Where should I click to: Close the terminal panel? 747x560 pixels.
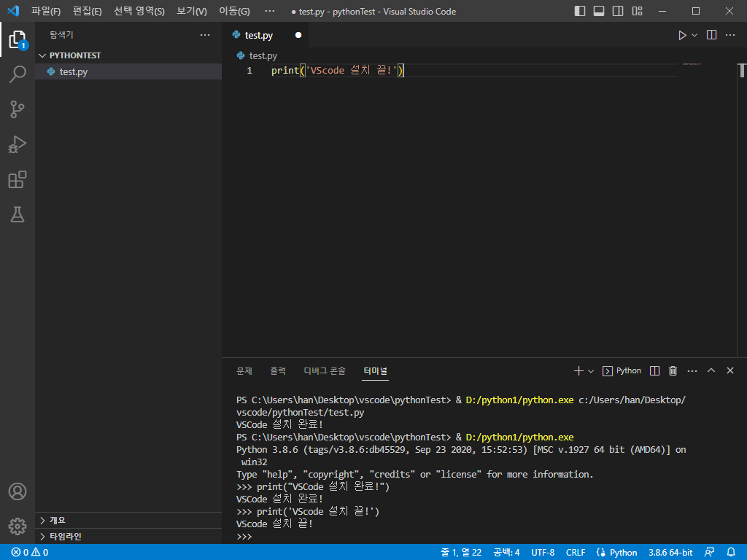[729, 370]
